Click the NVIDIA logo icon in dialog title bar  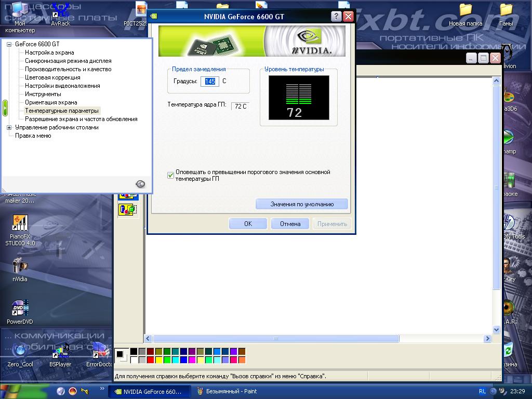click(x=154, y=16)
